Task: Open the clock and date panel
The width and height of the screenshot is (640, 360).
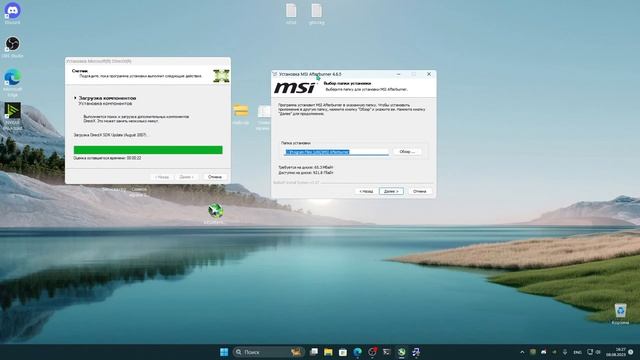Action: pos(616,352)
